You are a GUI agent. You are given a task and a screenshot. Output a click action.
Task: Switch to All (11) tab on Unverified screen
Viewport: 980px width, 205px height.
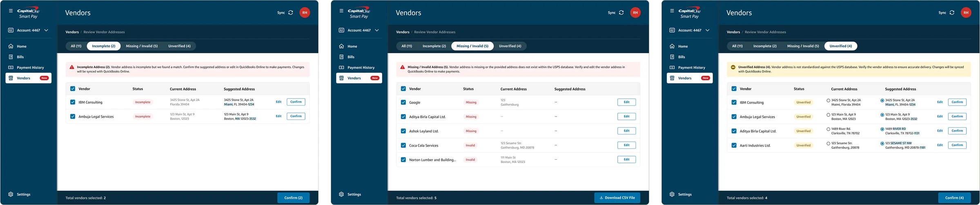[x=737, y=46]
